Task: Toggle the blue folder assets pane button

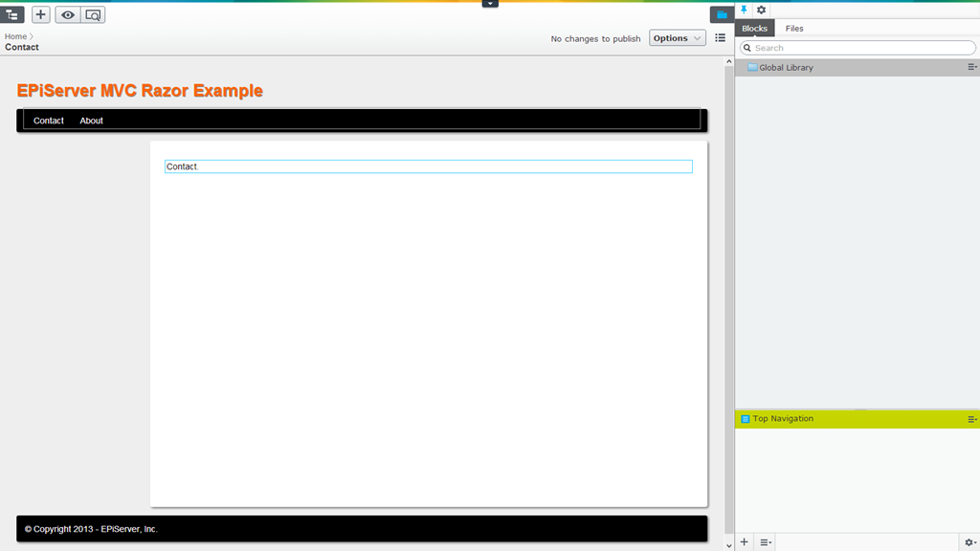Action: coord(722,14)
